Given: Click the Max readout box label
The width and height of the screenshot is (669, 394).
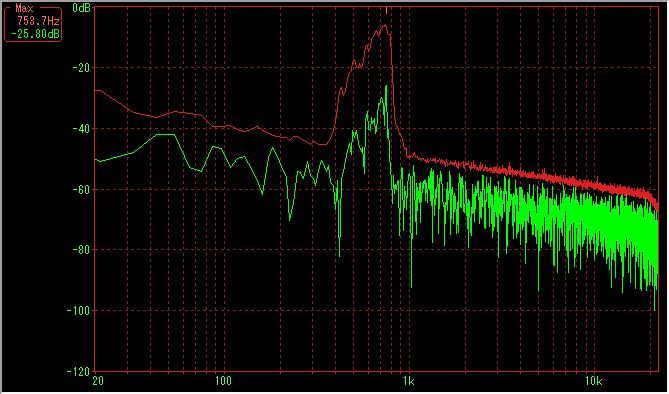Looking at the screenshot, I should pyautogui.click(x=24, y=8).
